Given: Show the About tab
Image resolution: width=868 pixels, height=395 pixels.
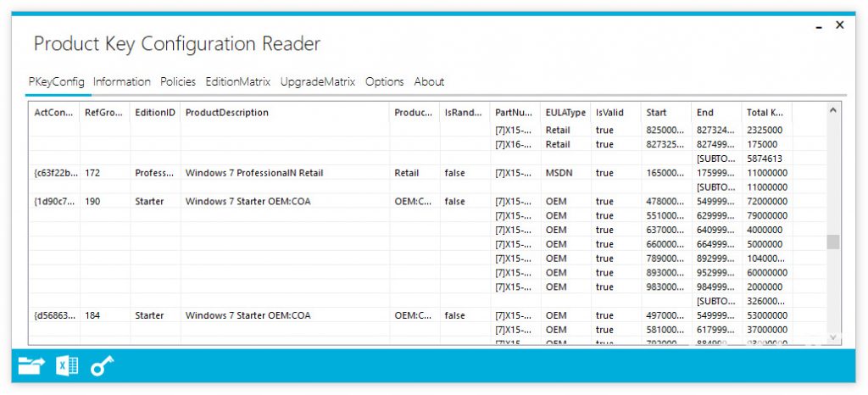Looking at the screenshot, I should tap(429, 82).
